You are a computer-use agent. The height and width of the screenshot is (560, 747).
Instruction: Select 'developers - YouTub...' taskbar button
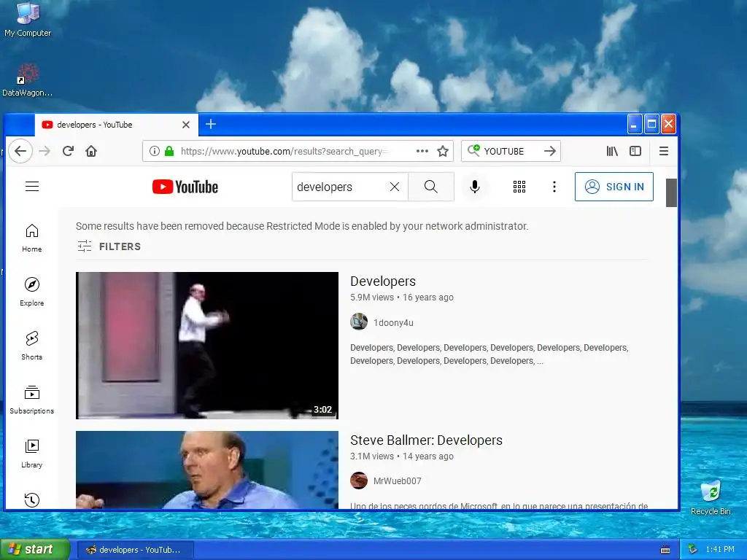pyautogui.click(x=135, y=550)
